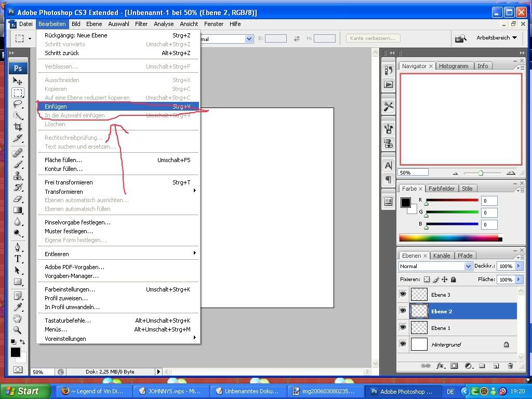The image size is (532, 399).
Task: Select the Blur tool
Action: tap(18, 222)
